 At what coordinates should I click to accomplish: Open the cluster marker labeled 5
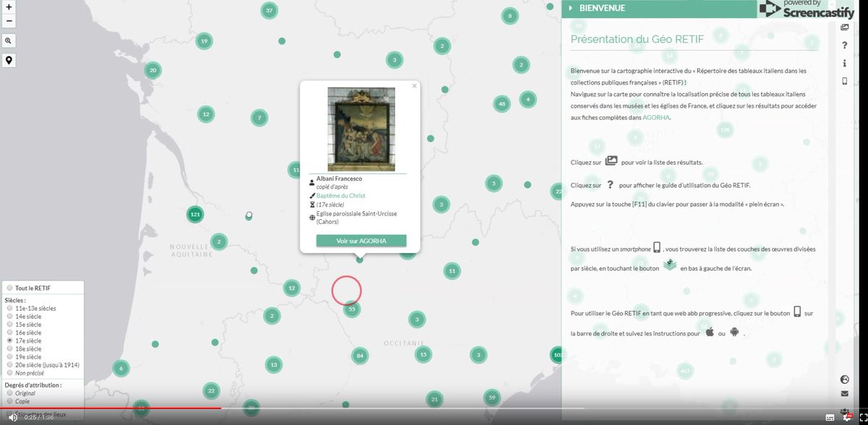click(494, 184)
